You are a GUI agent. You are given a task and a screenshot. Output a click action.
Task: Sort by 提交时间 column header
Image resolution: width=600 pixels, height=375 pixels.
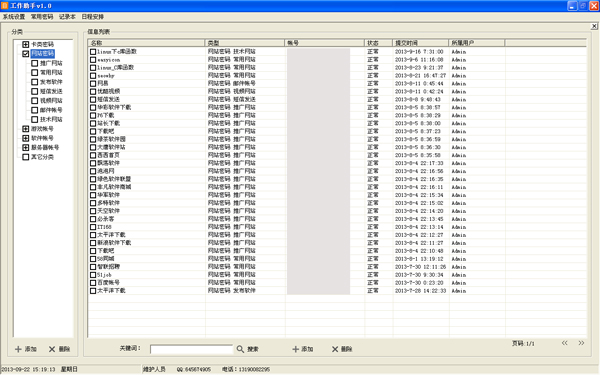421,43
